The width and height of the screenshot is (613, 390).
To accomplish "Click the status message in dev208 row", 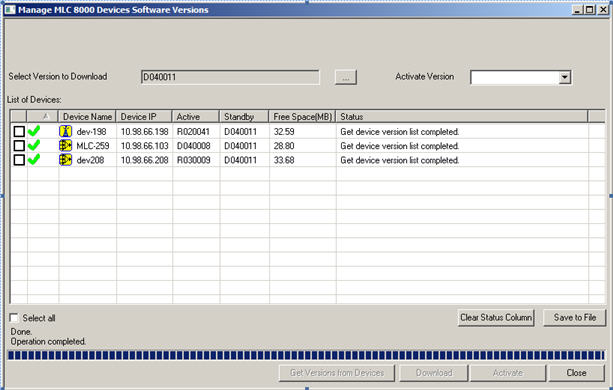I will click(400, 160).
